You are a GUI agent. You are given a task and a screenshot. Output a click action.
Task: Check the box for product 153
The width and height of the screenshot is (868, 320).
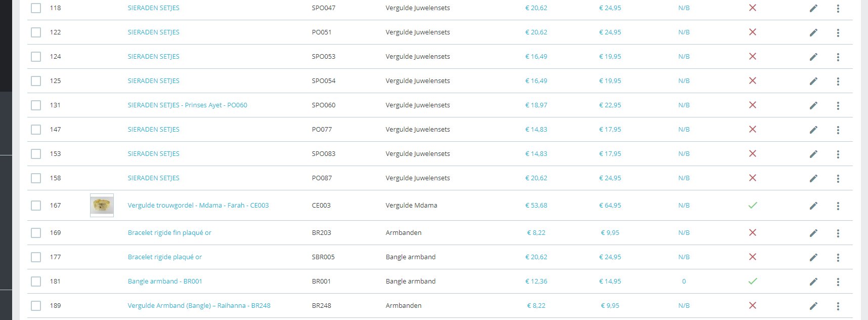[36, 154]
